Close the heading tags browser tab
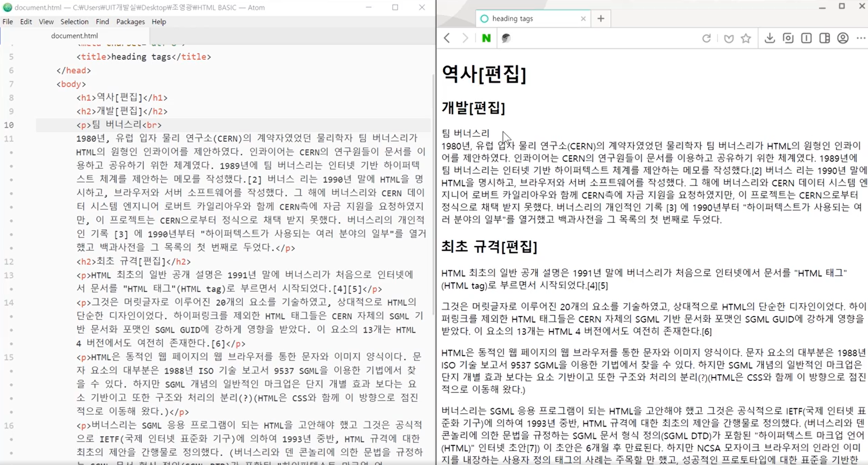 pos(583,19)
